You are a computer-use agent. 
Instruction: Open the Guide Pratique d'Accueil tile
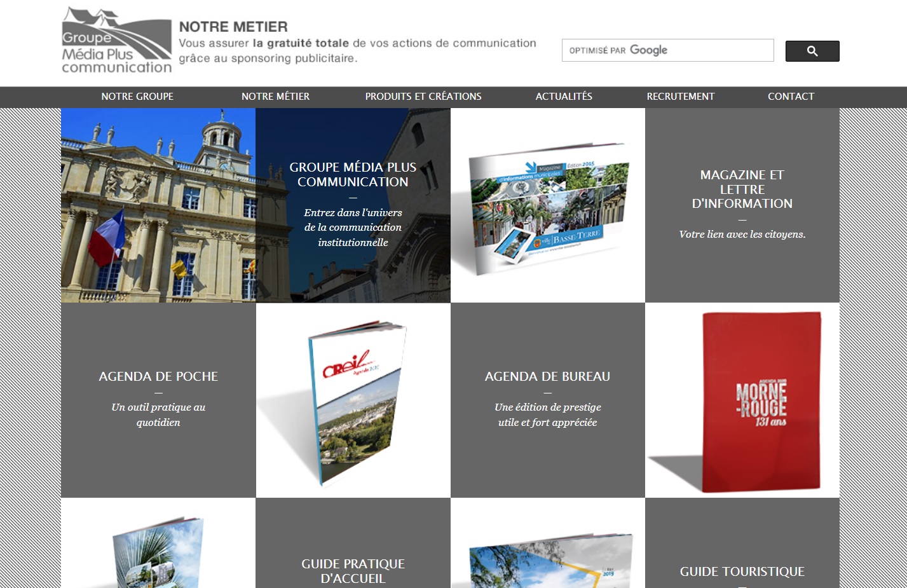[353, 543]
